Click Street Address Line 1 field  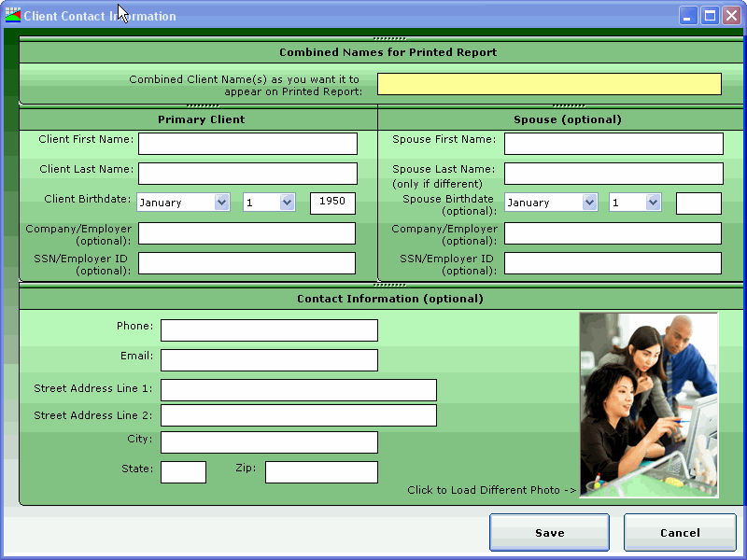pyautogui.click(x=299, y=390)
